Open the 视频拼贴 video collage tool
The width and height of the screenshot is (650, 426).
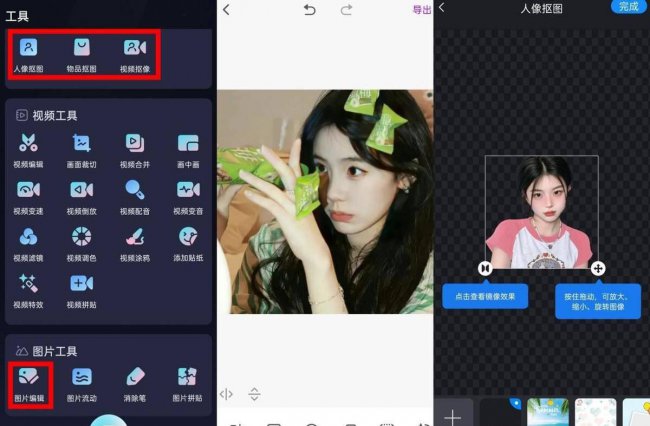pos(82,291)
